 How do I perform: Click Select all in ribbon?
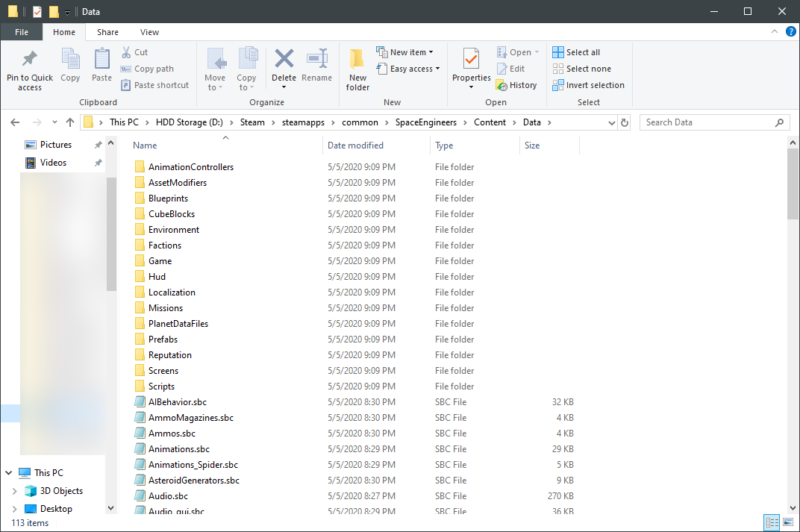(576, 52)
